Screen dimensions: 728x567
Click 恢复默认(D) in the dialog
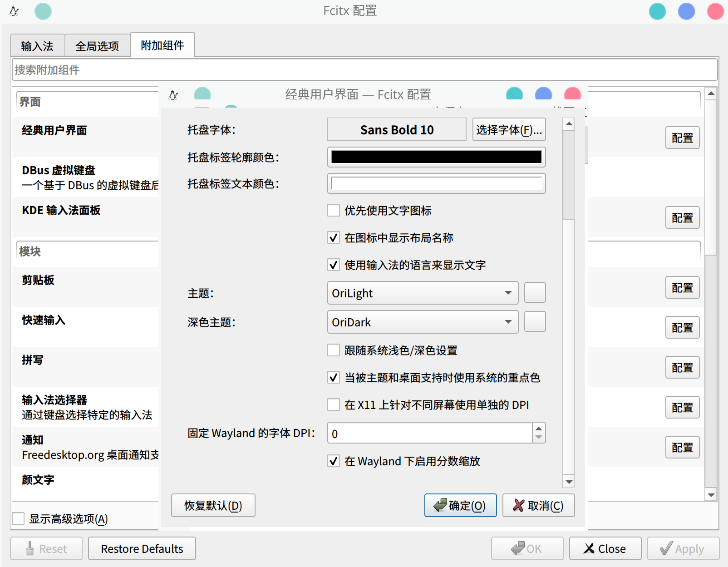213,505
